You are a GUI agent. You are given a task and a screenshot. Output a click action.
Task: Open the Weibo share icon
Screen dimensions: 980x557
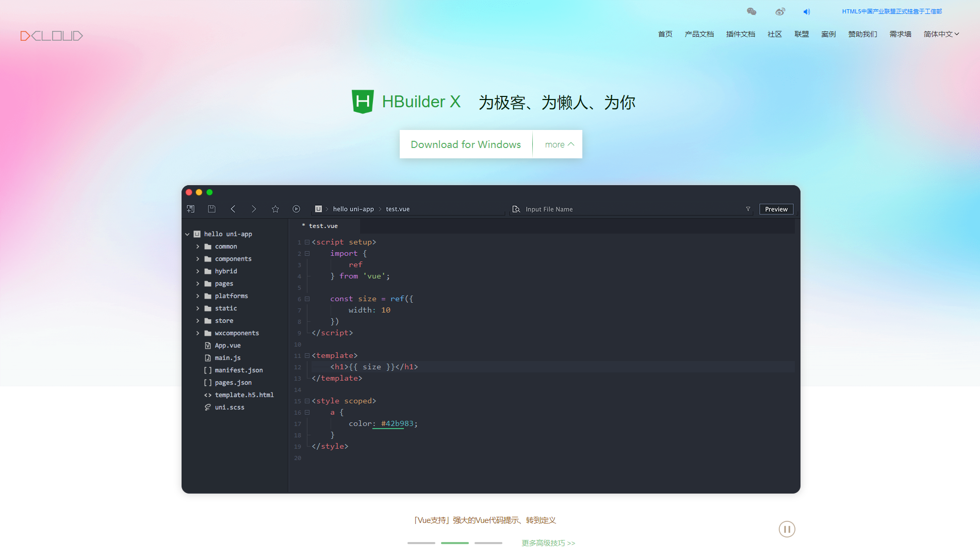pos(780,11)
